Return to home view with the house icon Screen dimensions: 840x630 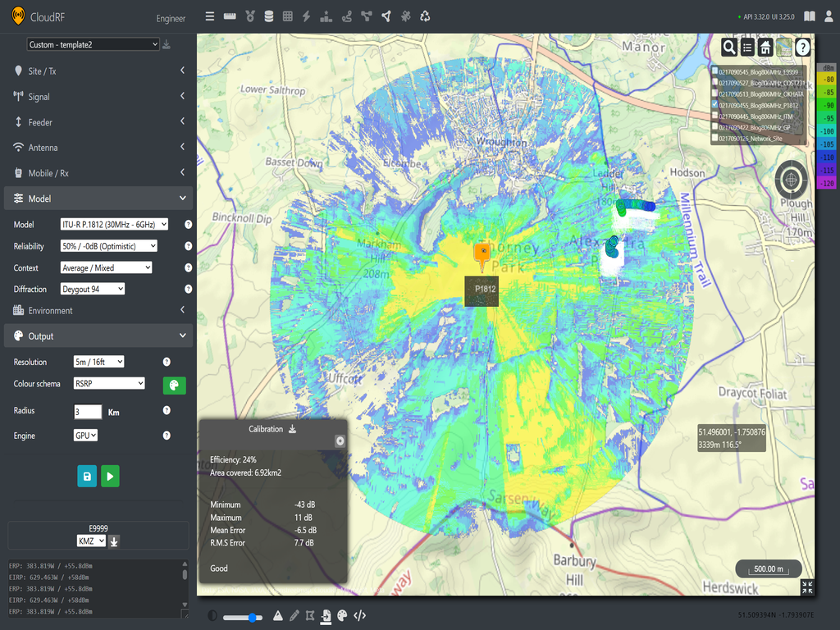tap(764, 48)
